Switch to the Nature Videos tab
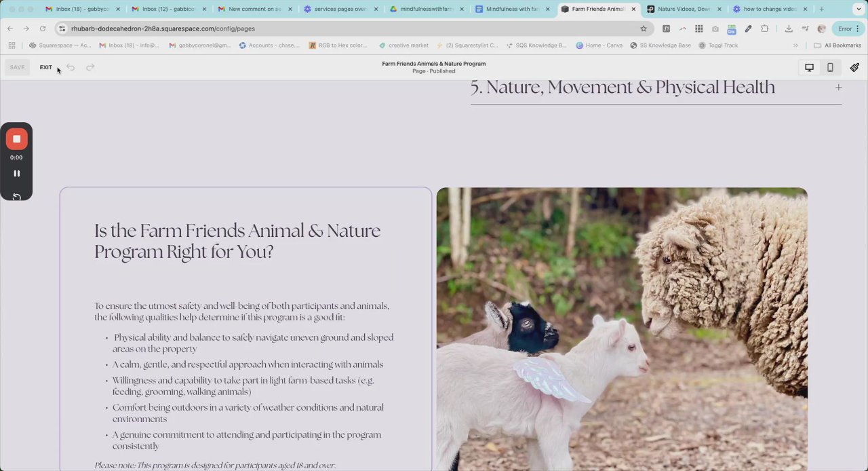This screenshot has width=868, height=471. point(685,9)
